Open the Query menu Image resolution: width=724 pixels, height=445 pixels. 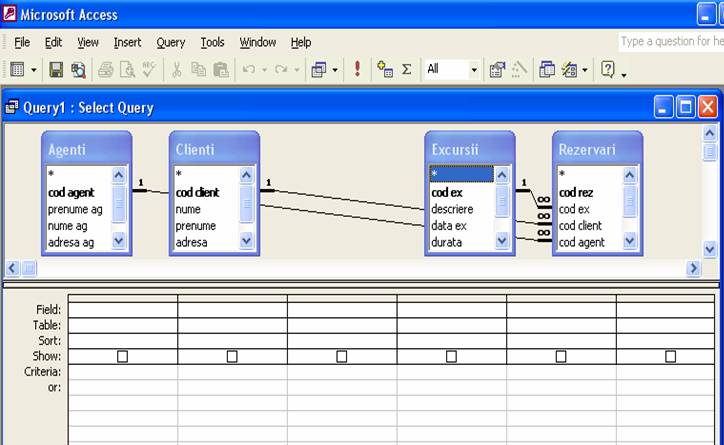point(171,42)
